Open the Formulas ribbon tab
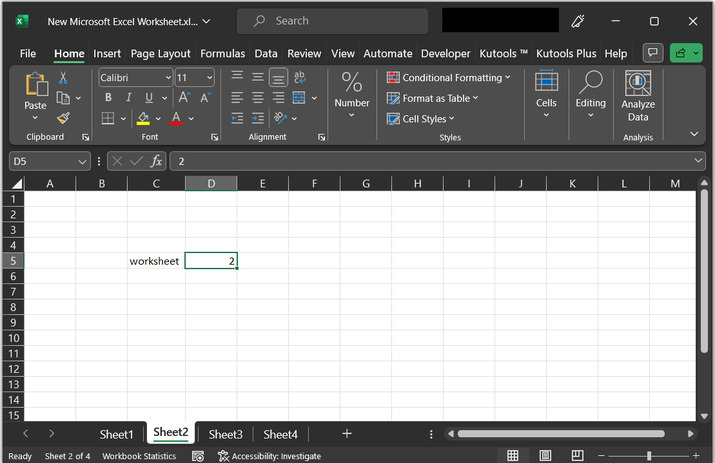Screen dimensions: 715x463 tap(222, 53)
